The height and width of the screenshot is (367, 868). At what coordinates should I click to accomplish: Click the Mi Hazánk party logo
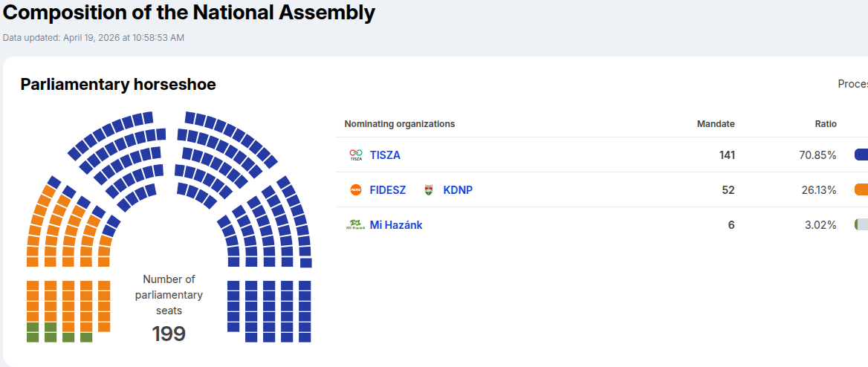click(x=356, y=225)
